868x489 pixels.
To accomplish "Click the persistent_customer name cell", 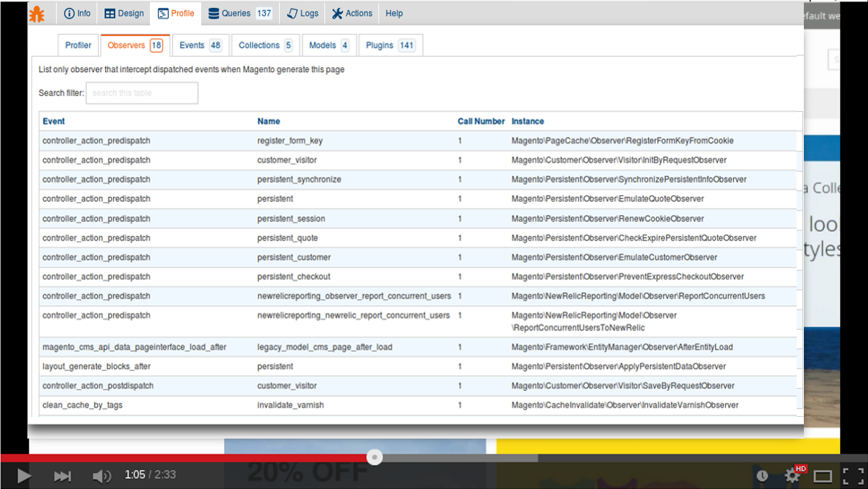I will 294,257.
